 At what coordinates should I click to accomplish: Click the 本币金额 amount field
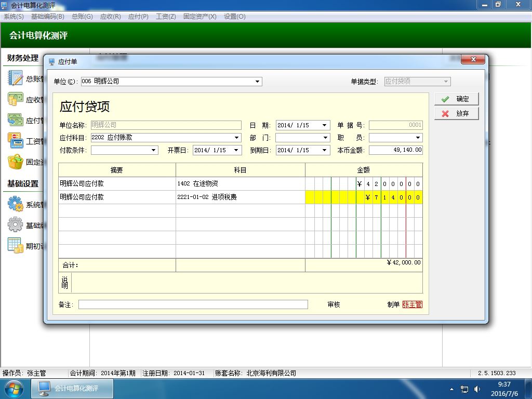pyautogui.click(x=395, y=150)
